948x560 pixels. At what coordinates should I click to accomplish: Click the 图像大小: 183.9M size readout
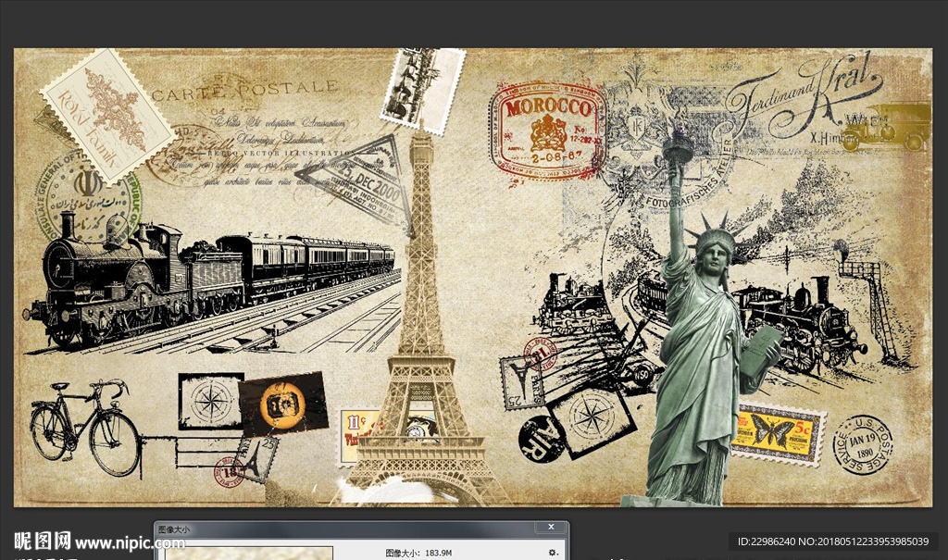click(x=418, y=553)
